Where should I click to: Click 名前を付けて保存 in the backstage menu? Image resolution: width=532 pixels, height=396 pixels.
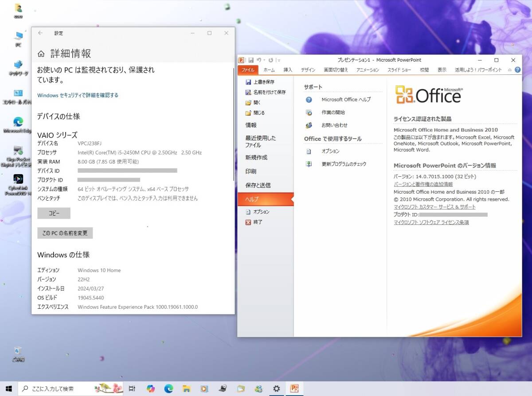pos(266,92)
